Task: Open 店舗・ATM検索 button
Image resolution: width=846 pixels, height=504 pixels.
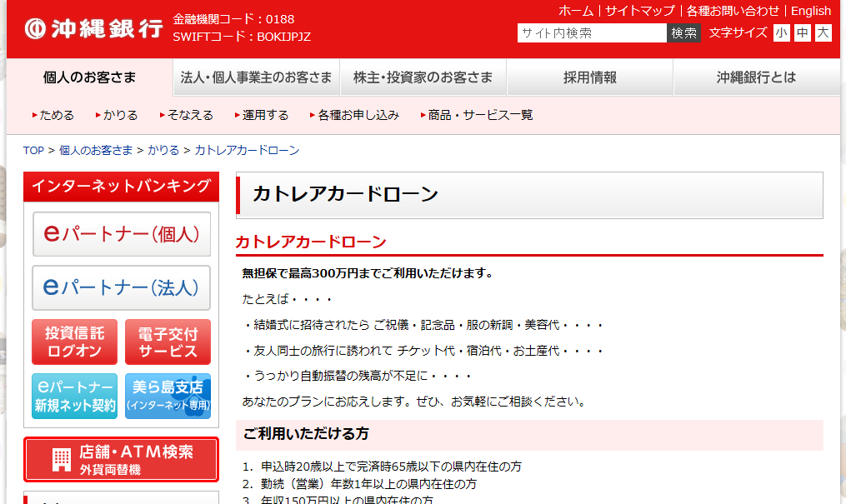Action: pos(122,459)
